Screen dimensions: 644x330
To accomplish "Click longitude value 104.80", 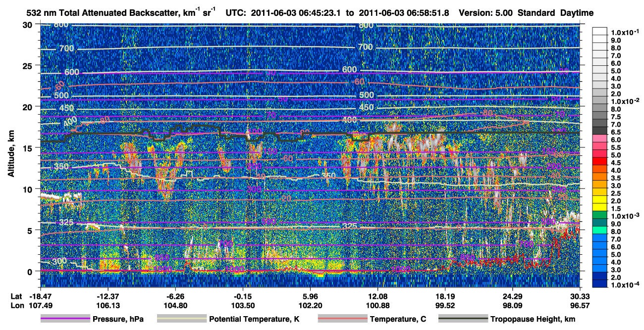I will (x=174, y=305).
